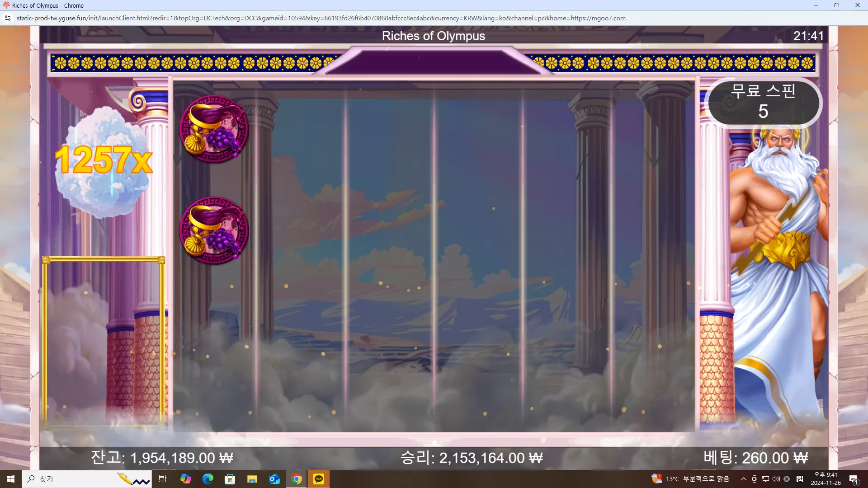Click the taskbar search box
The width and height of the screenshot is (868, 488).
(87, 479)
